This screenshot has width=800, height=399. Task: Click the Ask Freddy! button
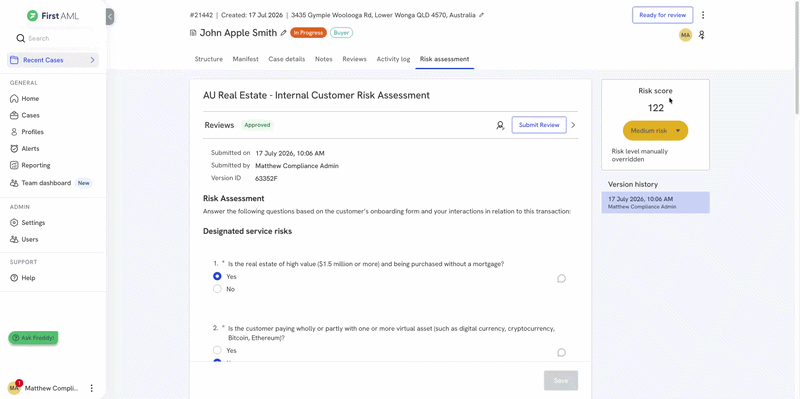point(33,338)
